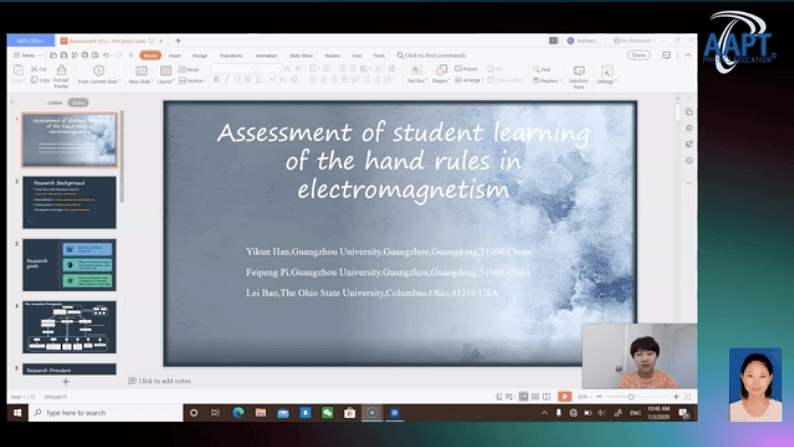Click the font color button
Screen dimensions: 794x447
[259, 79]
